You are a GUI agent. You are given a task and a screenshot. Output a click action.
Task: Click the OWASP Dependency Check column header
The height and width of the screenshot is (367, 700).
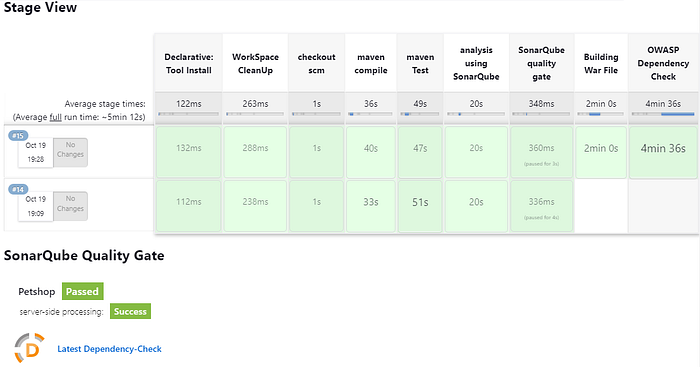point(663,63)
